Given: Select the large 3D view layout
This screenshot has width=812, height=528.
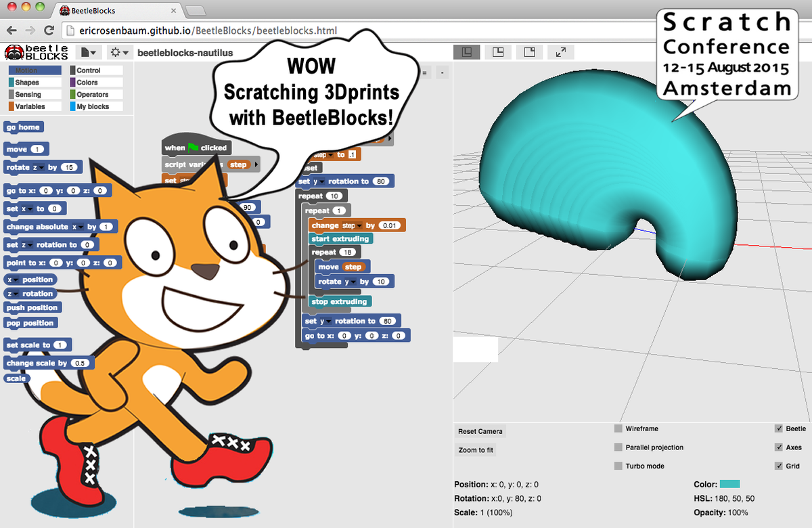Looking at the screenshot, I should [x=467, y=52].
